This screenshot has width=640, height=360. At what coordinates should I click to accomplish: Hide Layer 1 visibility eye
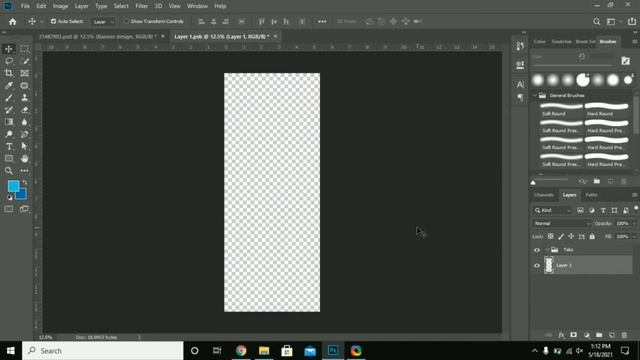(537, 265)
